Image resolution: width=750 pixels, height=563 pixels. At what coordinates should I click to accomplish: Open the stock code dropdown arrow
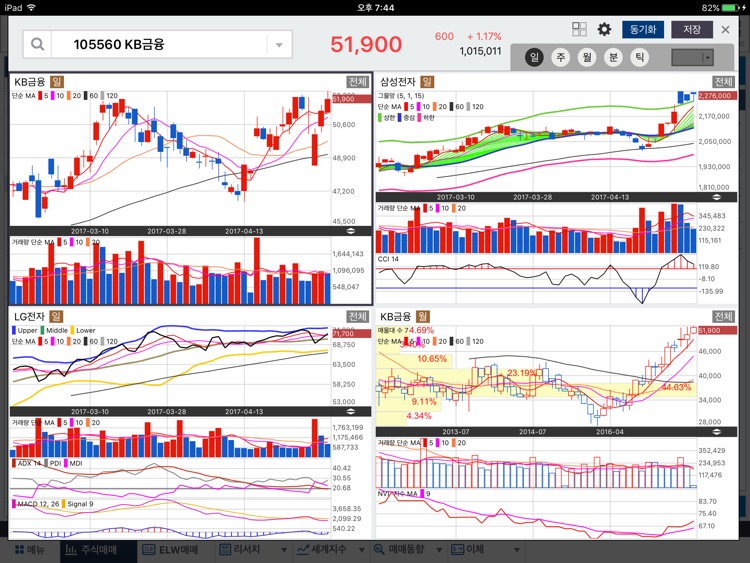(x=279, y=45)
